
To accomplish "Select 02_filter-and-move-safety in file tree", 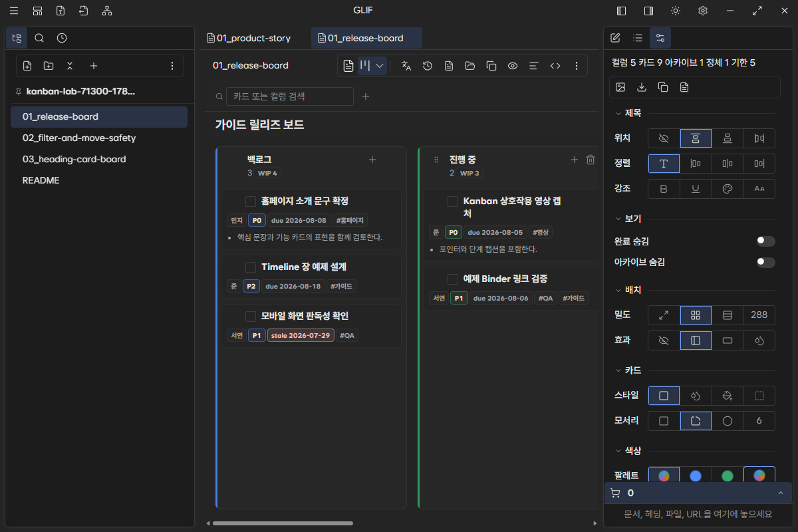I will pos(99,138).
